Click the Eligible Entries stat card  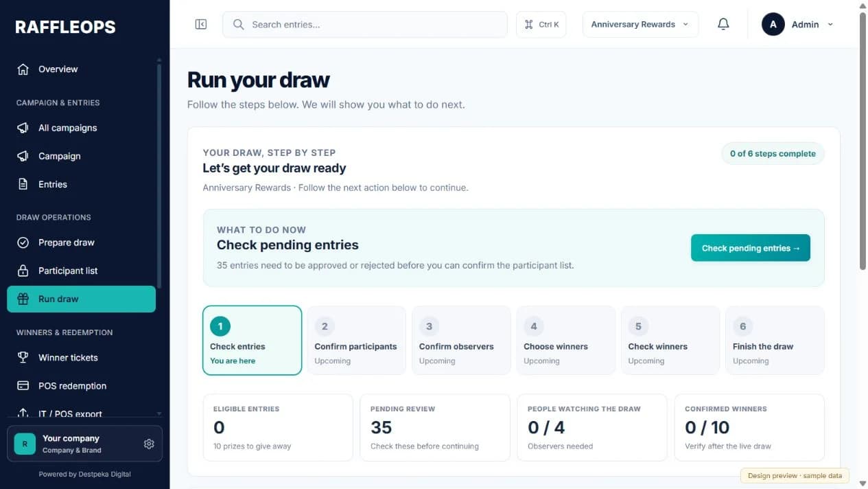coord(278,427)
